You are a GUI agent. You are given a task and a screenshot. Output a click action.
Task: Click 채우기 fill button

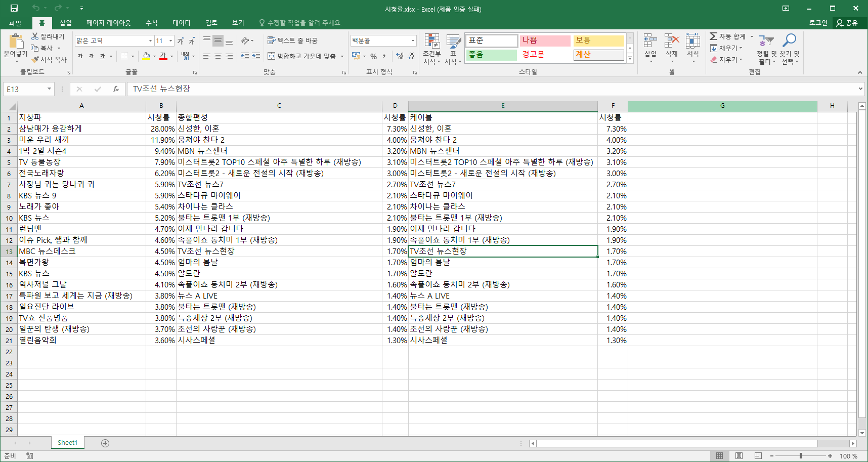(726, 48)
